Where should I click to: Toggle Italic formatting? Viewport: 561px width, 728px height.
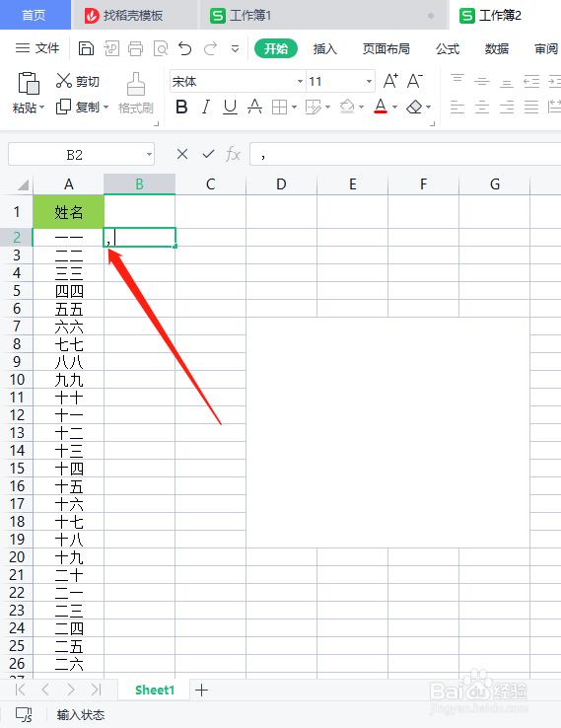(205, 108)
